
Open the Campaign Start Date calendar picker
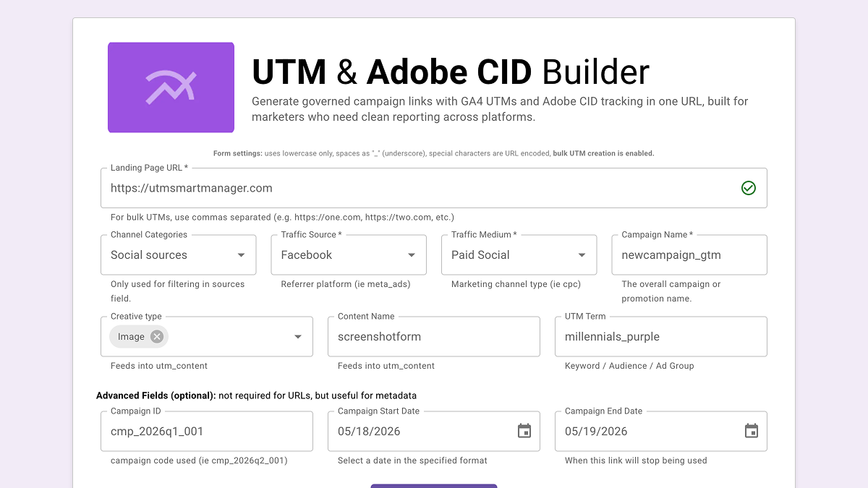(x=524, y=432)
